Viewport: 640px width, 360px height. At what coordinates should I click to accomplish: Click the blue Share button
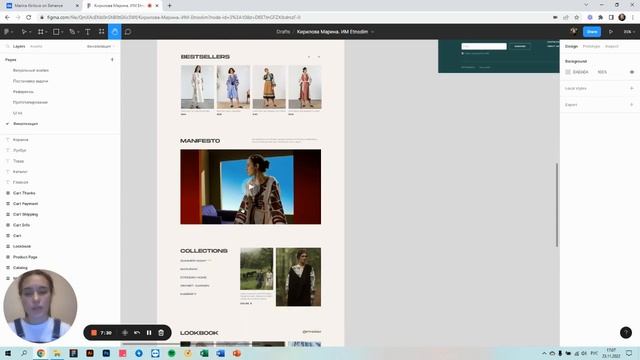[592, 31]
